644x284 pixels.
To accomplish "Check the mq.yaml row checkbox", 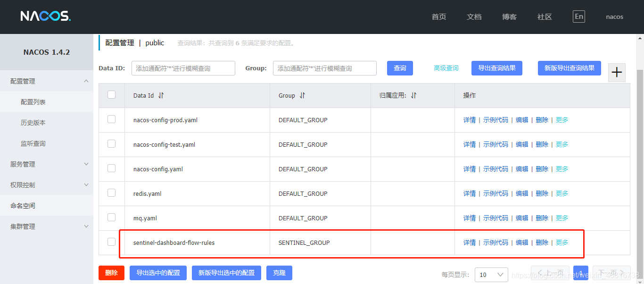I will [111, 217].
